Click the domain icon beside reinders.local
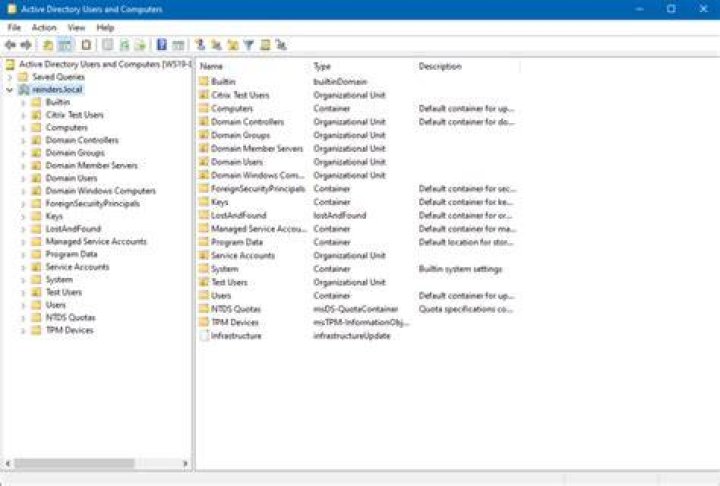The image size is (720, 486). point(24,90)
